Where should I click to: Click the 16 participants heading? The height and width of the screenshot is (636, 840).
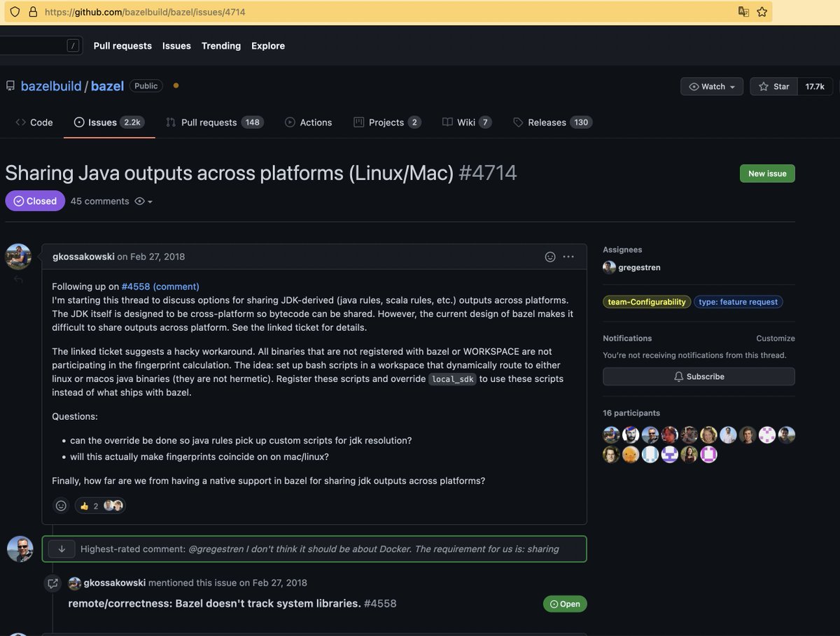(631, 413)
